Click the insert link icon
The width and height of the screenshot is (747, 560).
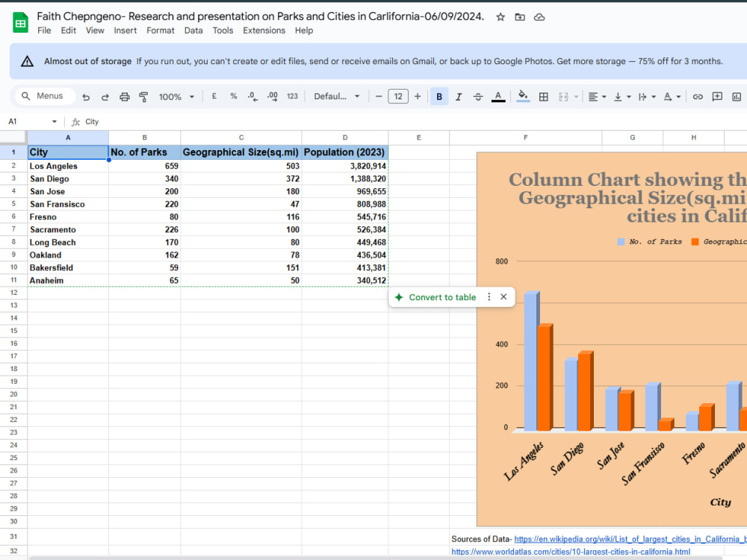tap(698, 96)
